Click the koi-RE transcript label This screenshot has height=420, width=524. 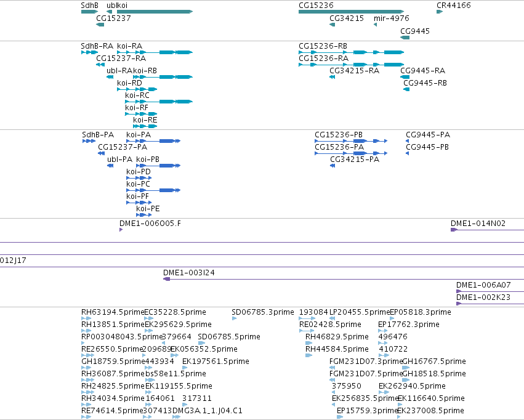pyautogui.click(x=145, y=120)
